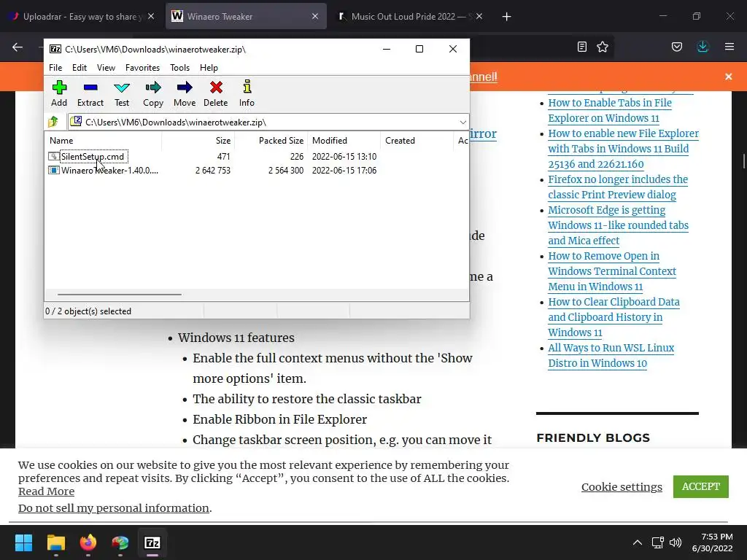Expand the 7-Zip address path dropdown
747x560 pixels.
click(462, 122)
